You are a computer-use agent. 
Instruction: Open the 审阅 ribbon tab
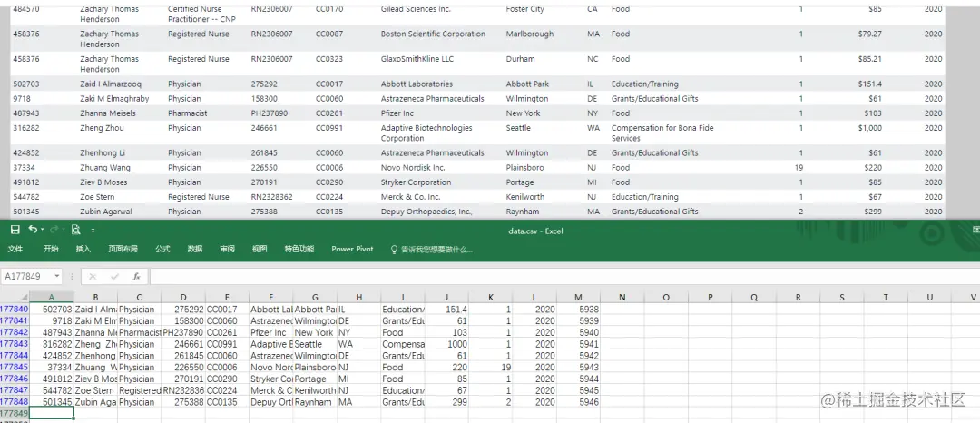point(227,249)
